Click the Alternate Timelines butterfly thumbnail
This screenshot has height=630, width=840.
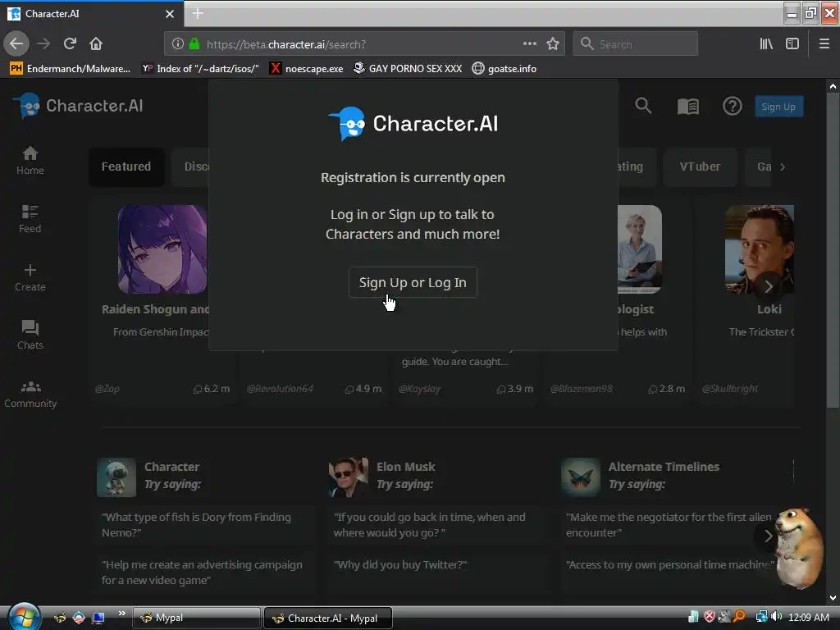580,477
